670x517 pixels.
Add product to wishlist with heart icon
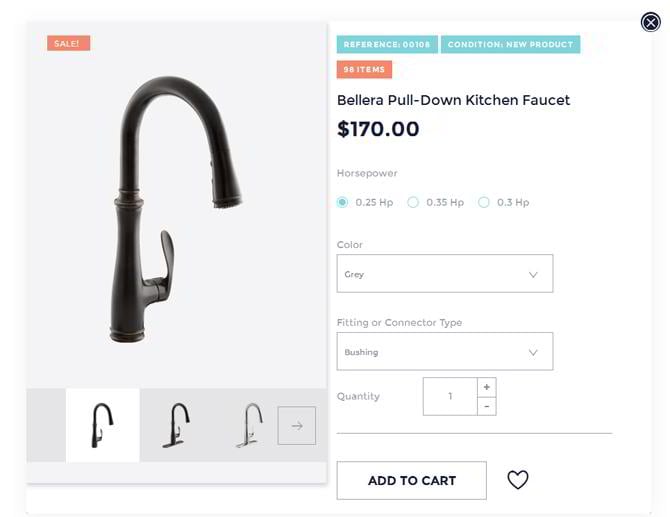(x=517, y=479)
